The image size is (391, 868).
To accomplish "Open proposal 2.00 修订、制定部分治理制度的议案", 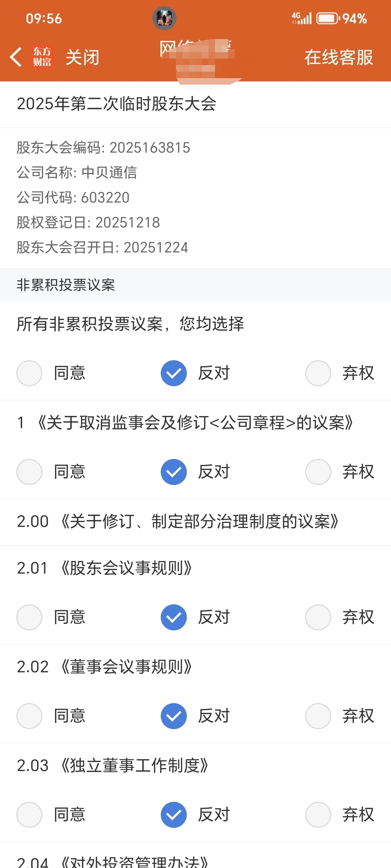I will pyautogui.click(x=195, y=522).
